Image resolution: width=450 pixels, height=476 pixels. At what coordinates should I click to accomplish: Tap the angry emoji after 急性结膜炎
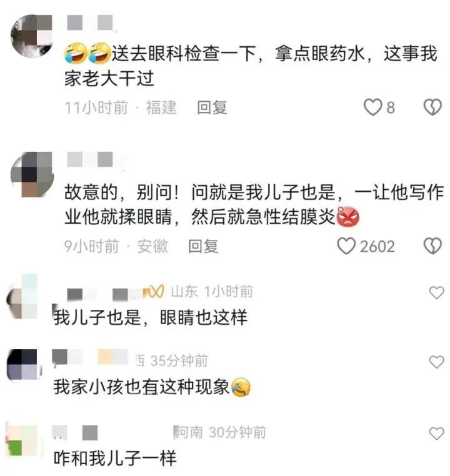(348, 216)
